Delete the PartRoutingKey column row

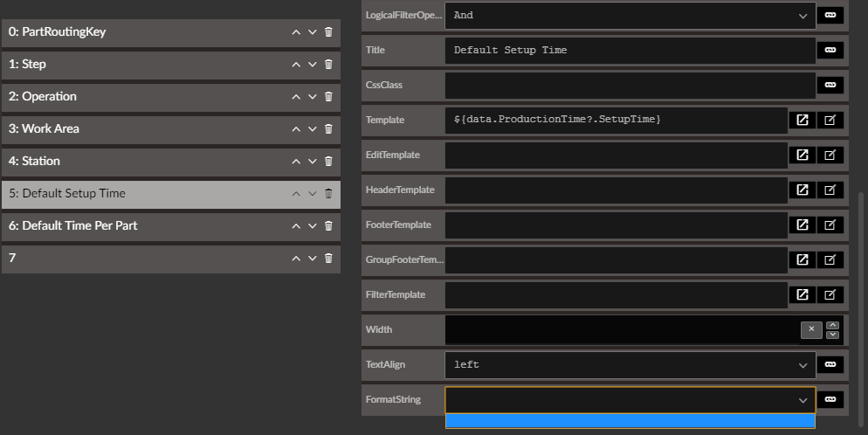pyautogui.click(x=328, y=32)
